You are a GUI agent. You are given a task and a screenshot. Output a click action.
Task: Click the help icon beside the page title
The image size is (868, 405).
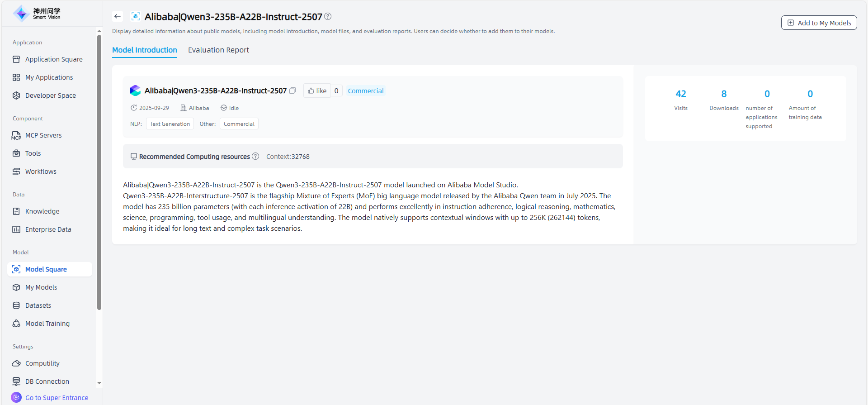tap(328, 17)
